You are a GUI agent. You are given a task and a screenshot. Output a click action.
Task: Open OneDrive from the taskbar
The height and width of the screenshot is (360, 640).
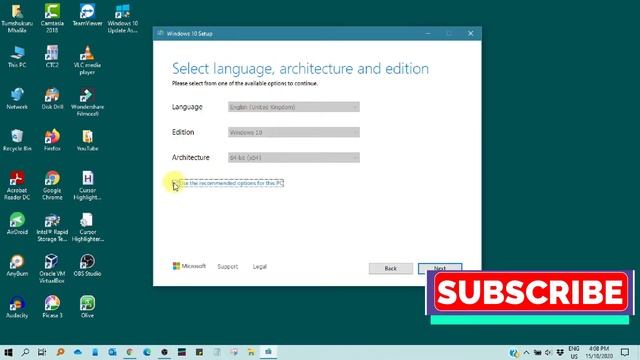(x=78, y=352)
